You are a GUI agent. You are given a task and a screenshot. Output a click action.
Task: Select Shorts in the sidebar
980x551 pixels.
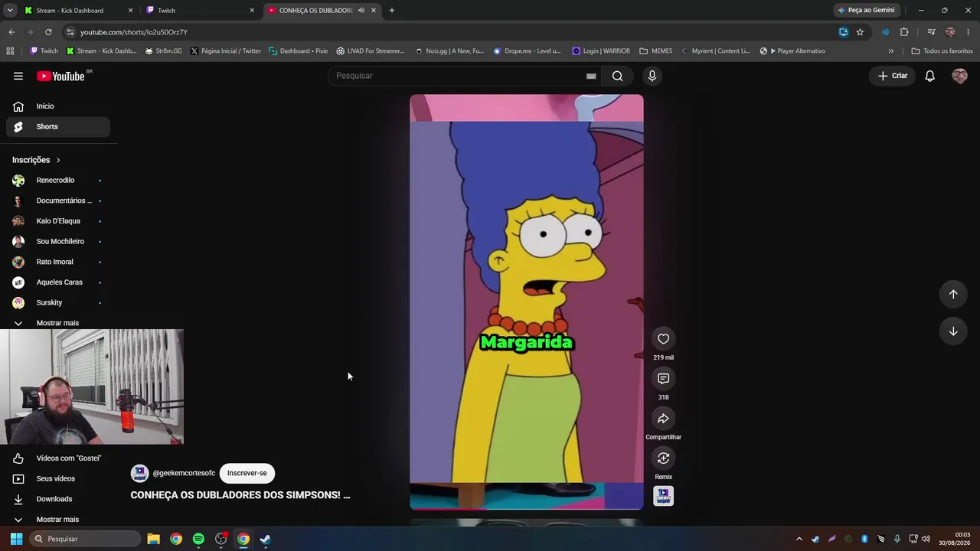click(x=58, y=126)
